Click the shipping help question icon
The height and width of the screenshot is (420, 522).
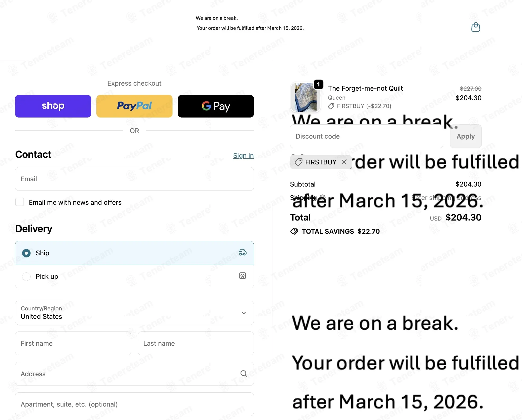pos(323,197)
